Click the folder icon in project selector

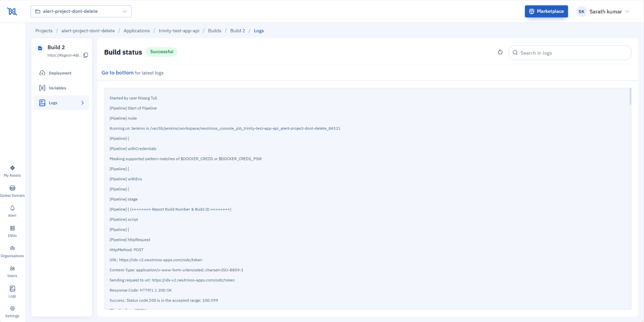[x=38, y=11]
